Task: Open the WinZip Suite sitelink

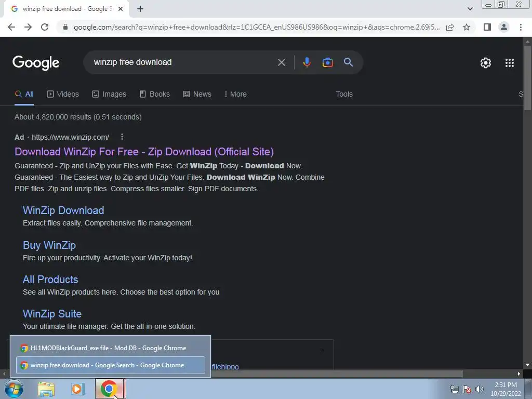Action: pyautogui.click(x=52, y=314)
